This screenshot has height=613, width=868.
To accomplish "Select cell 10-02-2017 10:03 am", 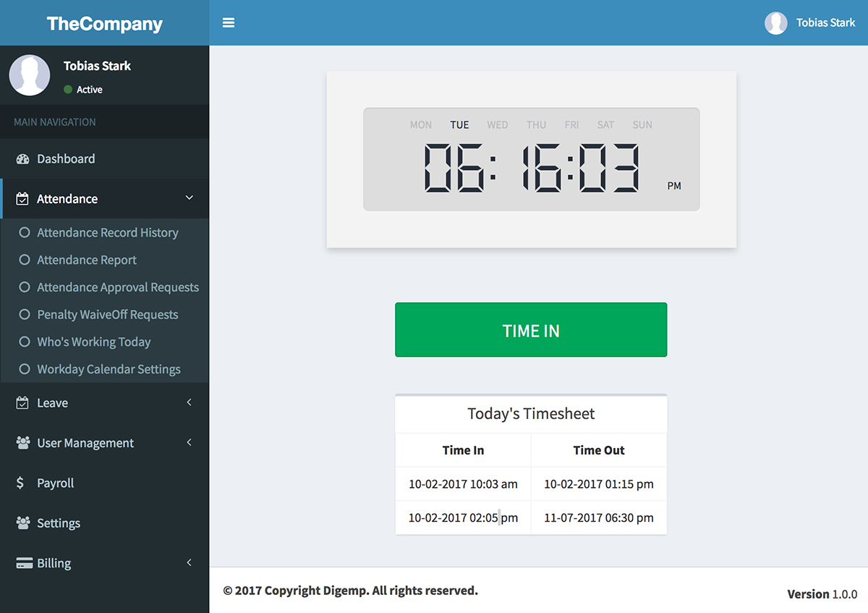I will click(x=463, y=484).
